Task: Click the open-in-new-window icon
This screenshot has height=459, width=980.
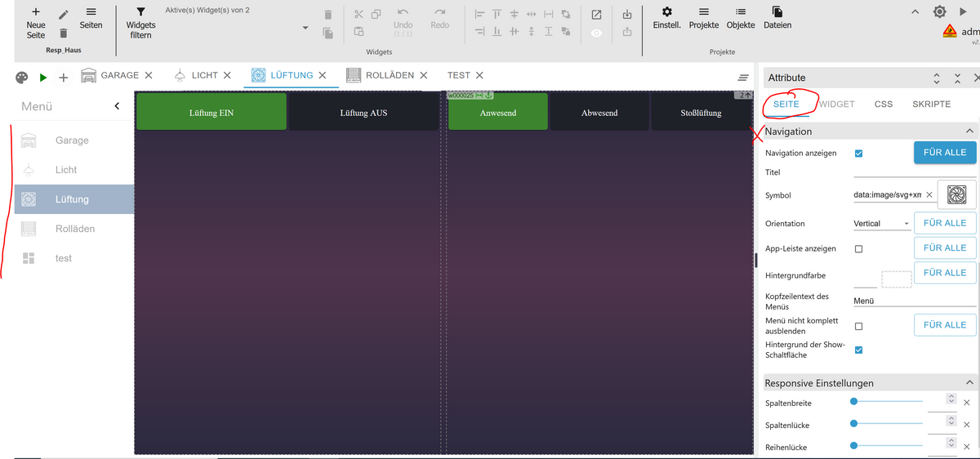Action: [597, 15]
